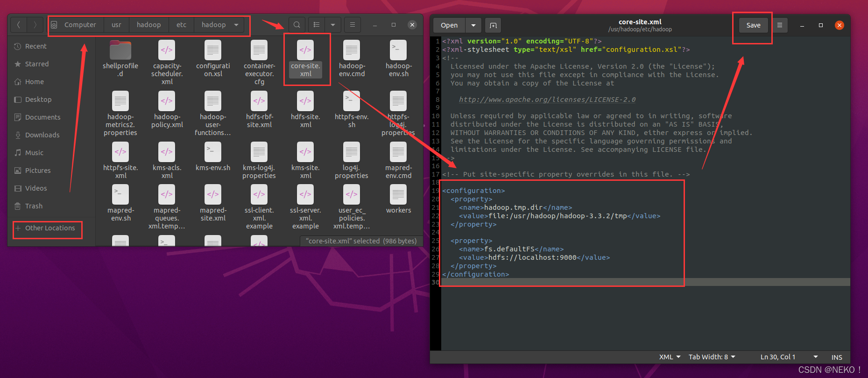Select ssl-client.xml.example file
Screen dimensions: 868x378
(259, 207)
